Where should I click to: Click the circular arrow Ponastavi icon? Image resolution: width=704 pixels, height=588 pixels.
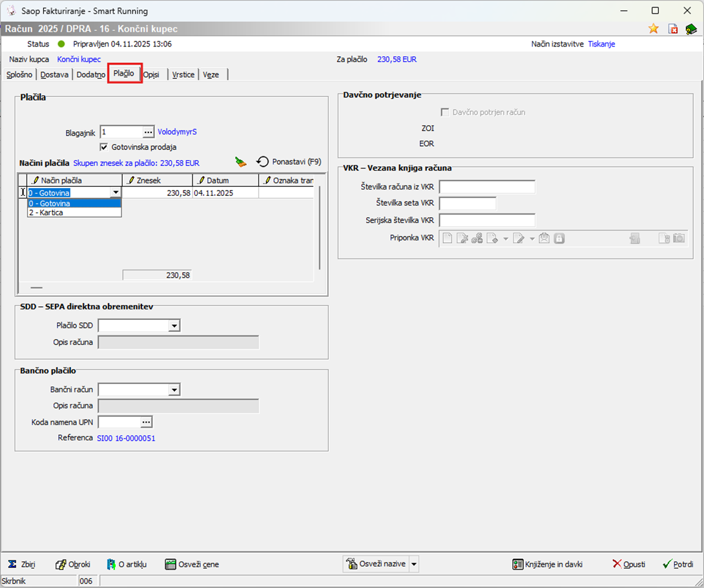coord(263,162)
